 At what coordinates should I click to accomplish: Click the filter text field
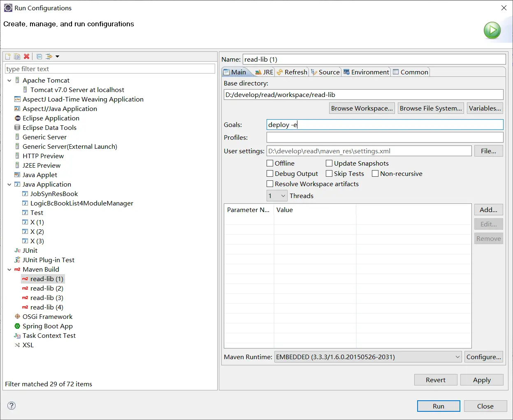point(110,69)
